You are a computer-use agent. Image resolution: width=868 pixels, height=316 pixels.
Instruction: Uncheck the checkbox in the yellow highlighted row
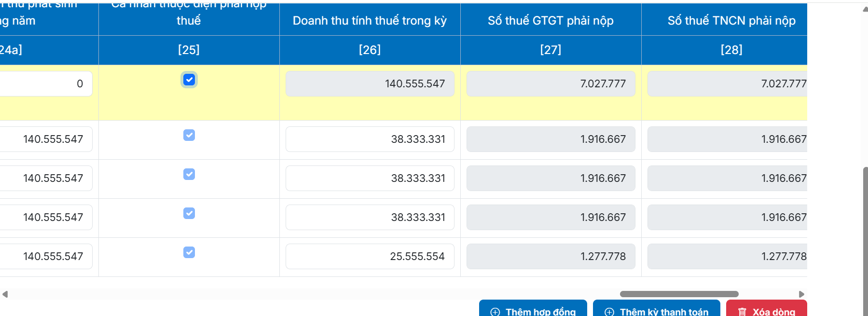click(189, 80)
